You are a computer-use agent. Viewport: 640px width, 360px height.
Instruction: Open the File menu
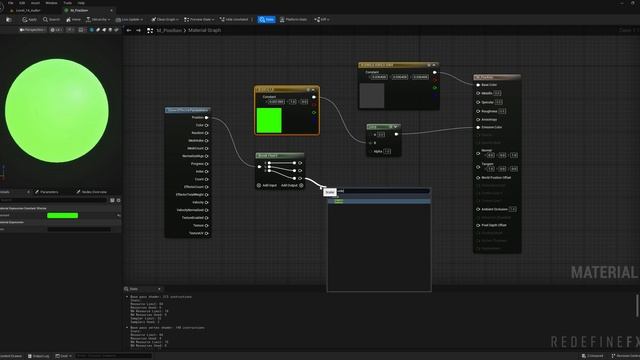click(11, 3)
